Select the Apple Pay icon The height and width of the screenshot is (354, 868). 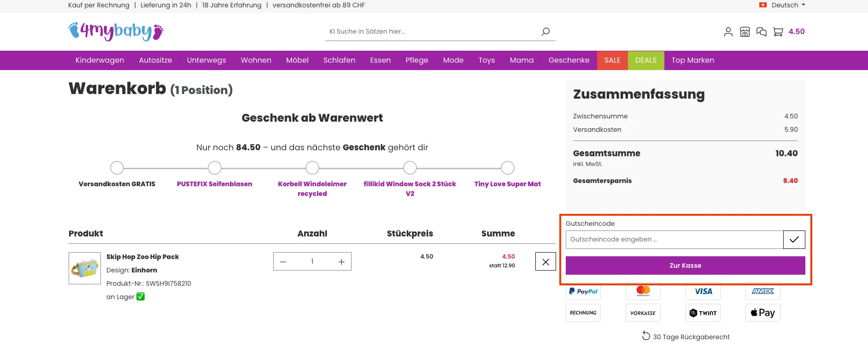point(763,313)
